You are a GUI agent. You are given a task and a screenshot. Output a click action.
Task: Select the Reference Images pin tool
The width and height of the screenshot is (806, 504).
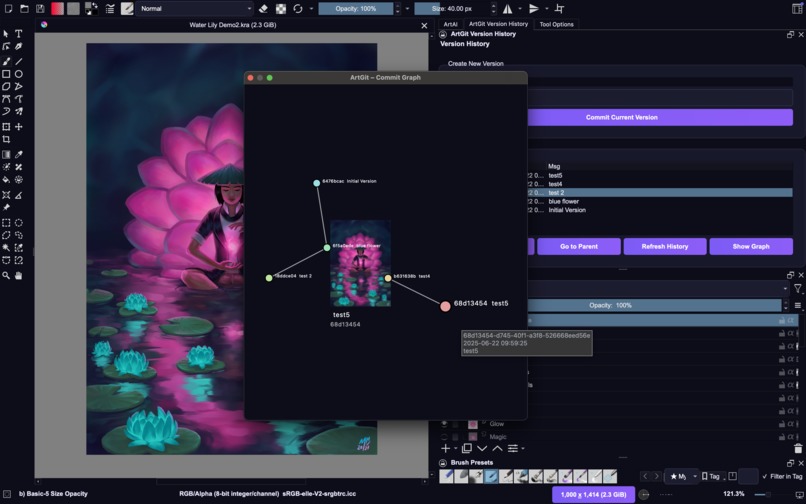6,208
